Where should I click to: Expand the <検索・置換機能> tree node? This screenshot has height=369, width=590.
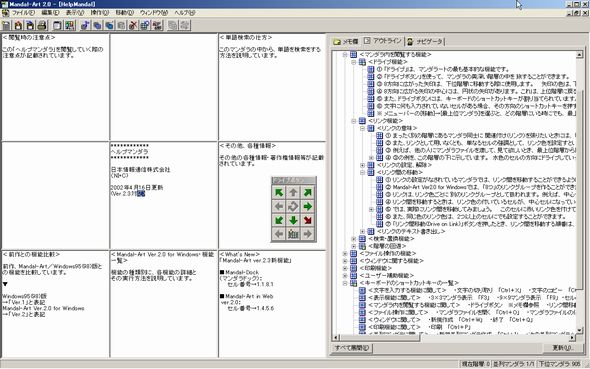click(x=354, y=239)
